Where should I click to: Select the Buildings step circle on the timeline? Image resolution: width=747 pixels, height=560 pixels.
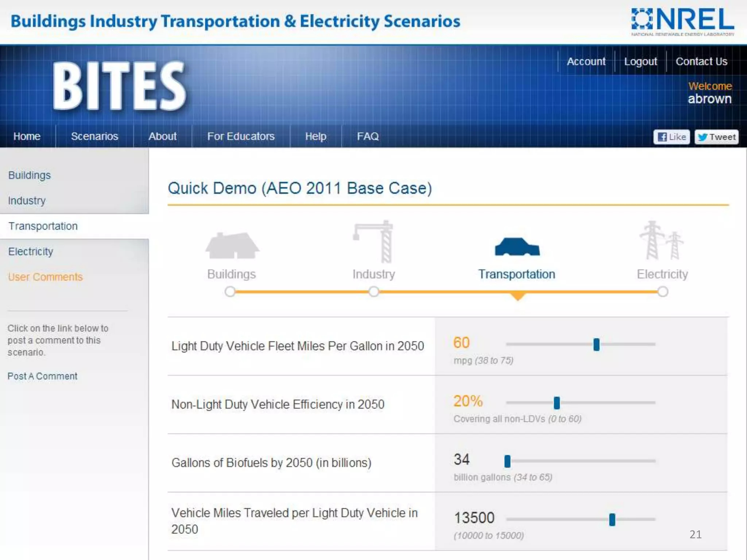(230, 292)
